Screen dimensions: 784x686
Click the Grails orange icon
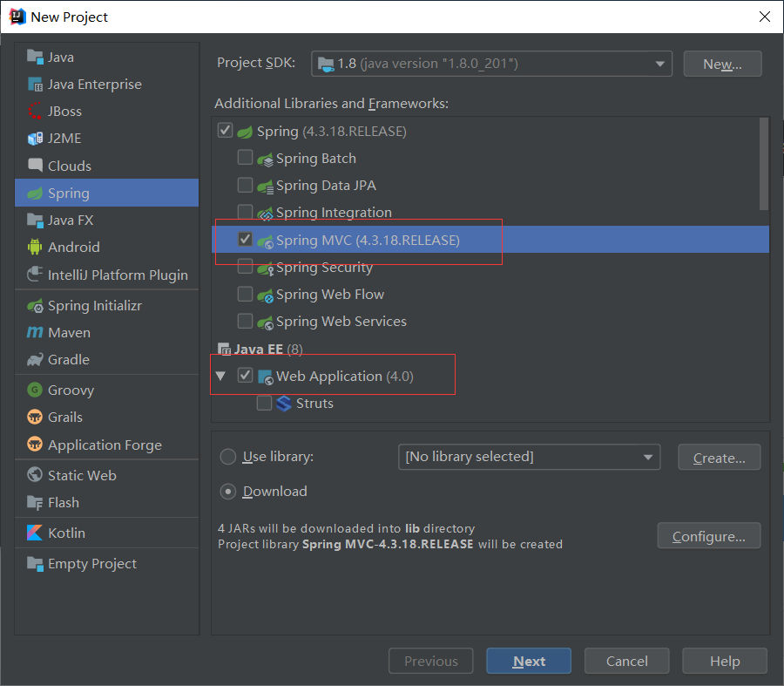coord(35,417)
